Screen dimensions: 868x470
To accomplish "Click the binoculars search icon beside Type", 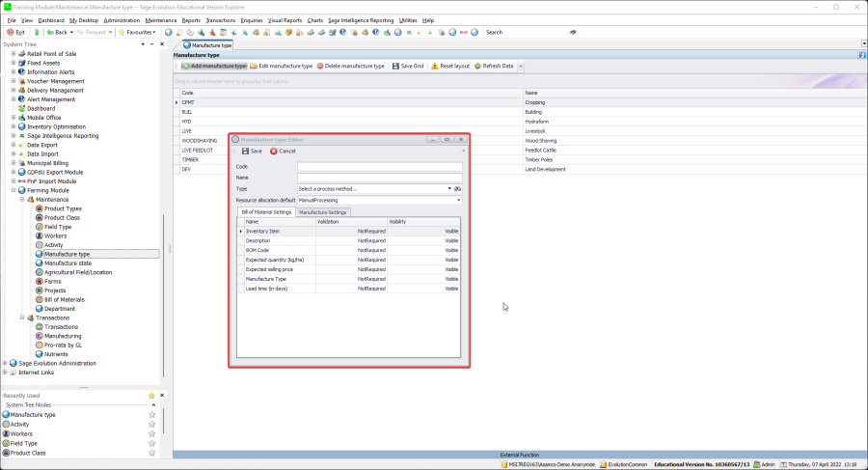I will (458, 188).
